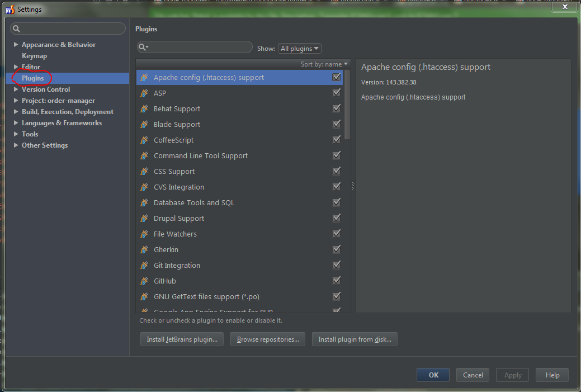Open Languages & Frameworks settings

click(x=62, y=123)
